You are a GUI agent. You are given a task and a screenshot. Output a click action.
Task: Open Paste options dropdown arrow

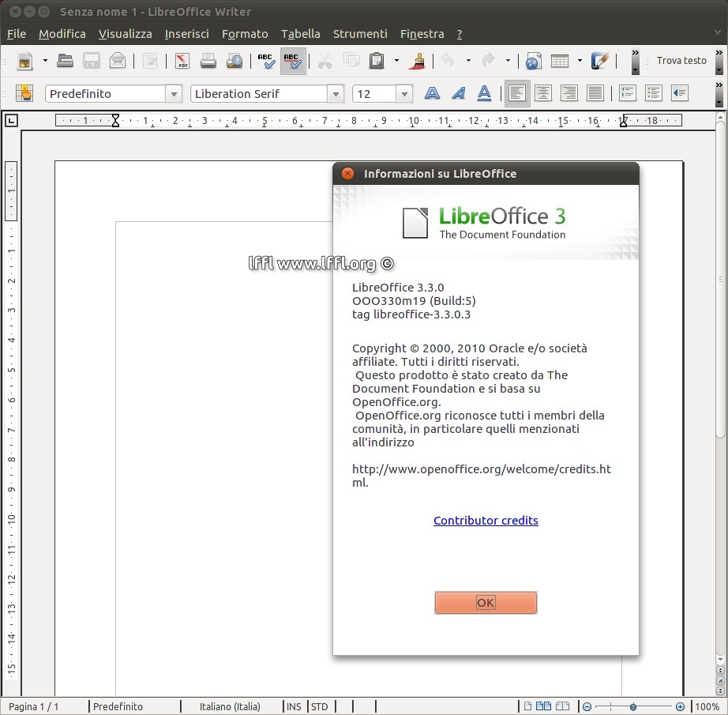(x=396, y=61)
